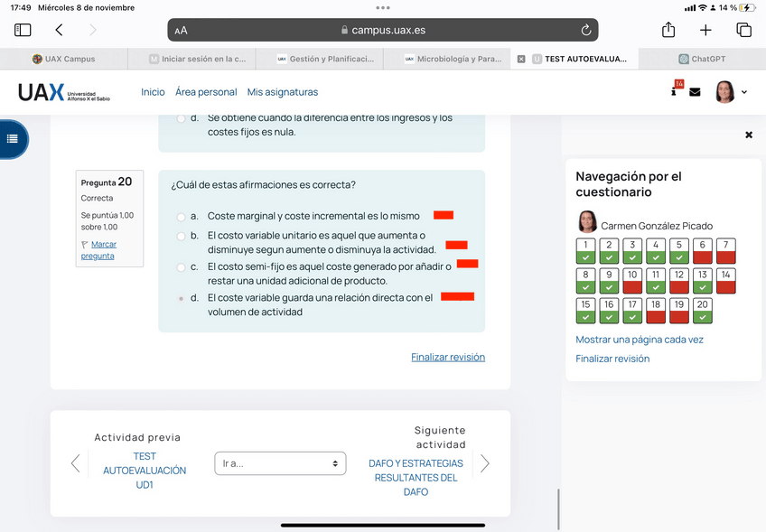Jump to question 19 in navigation
This screenshot has height=532, width=766.
(x=679, y=311)
